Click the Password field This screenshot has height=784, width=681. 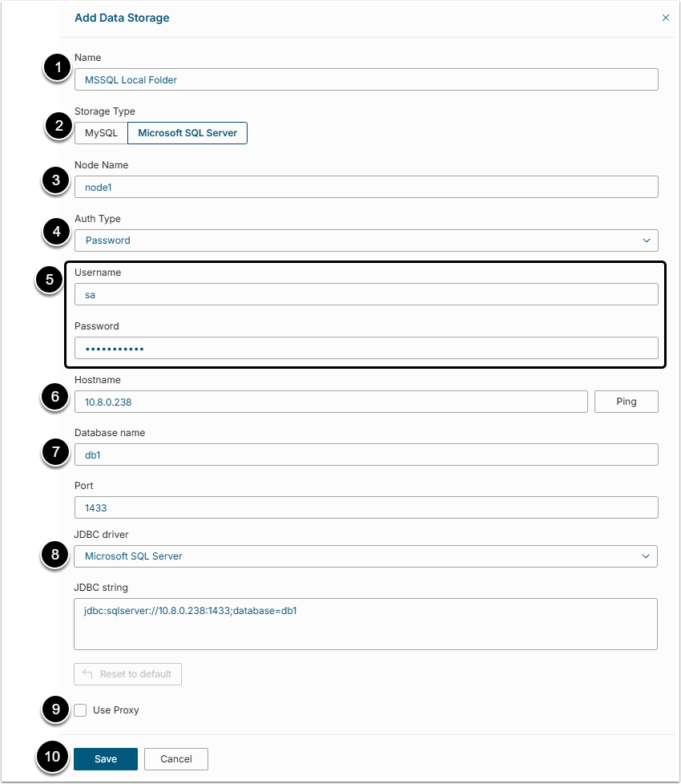pos(365,348)
